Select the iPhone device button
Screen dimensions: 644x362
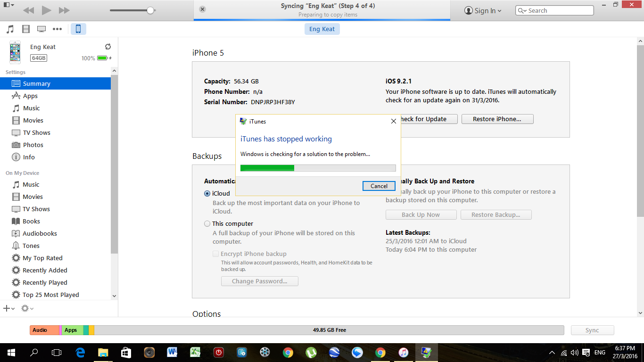pos(78,29)
